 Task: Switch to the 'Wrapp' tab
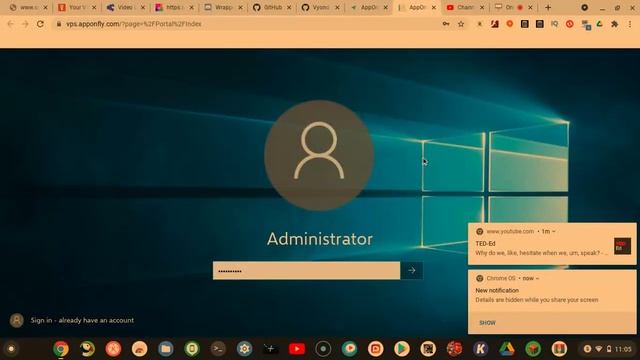[x=223, y=7]
